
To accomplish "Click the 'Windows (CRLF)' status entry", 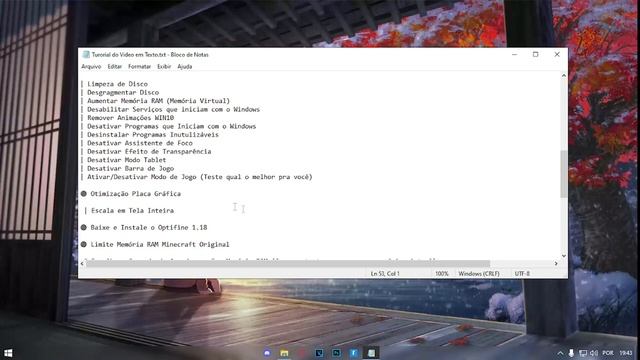I will tap(479, 273).
